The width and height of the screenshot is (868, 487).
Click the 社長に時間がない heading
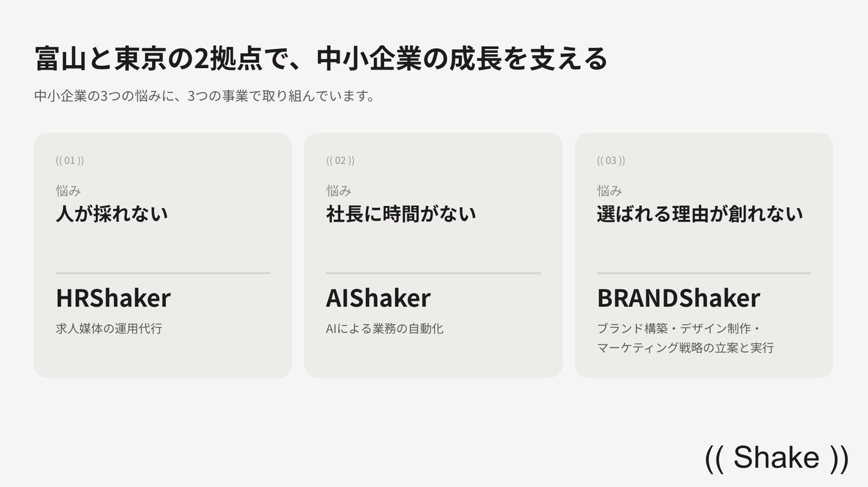tap(401, 213)
